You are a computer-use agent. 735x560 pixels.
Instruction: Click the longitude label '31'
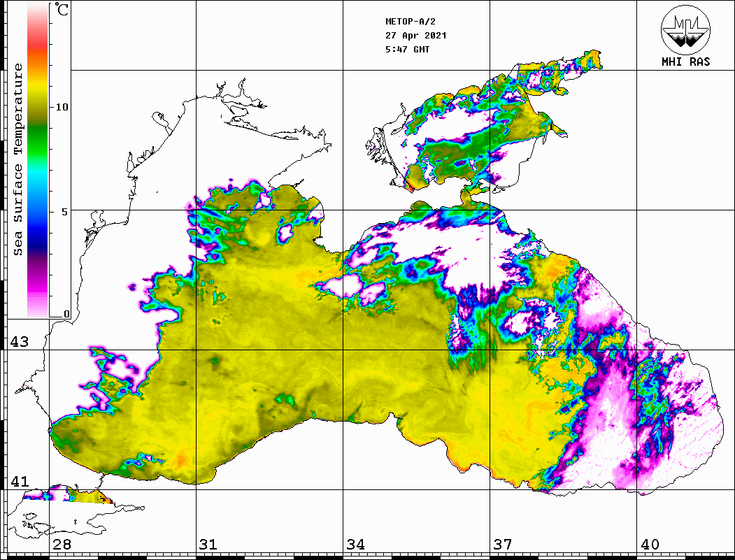click(x=208, y=545)
